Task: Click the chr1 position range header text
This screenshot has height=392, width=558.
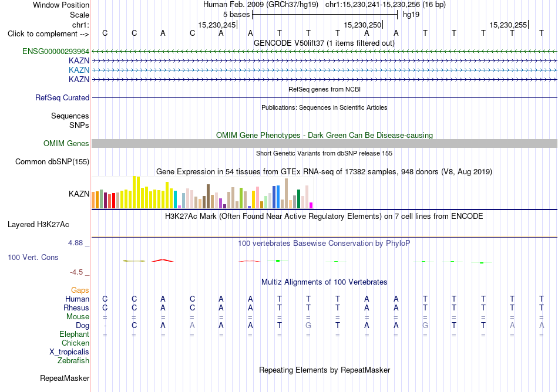Action: [x=385, y=5]
